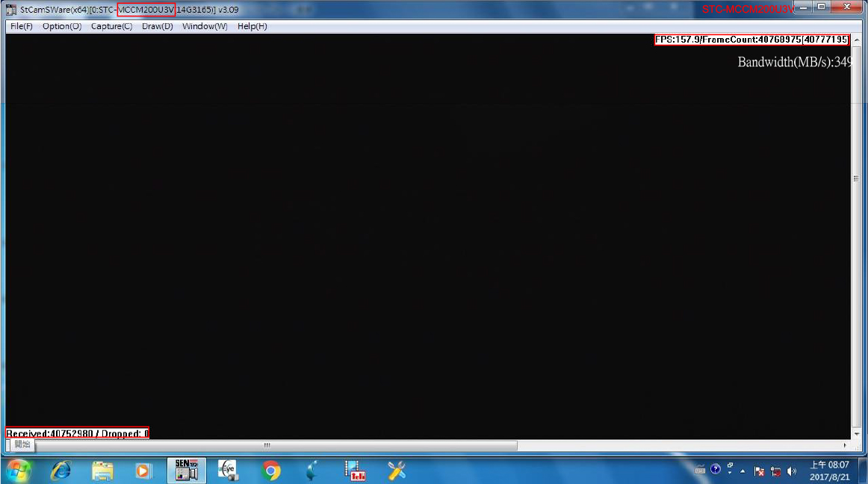Open the Capture(C) menu
Screen dimensions: 868x484
(111, 26)
